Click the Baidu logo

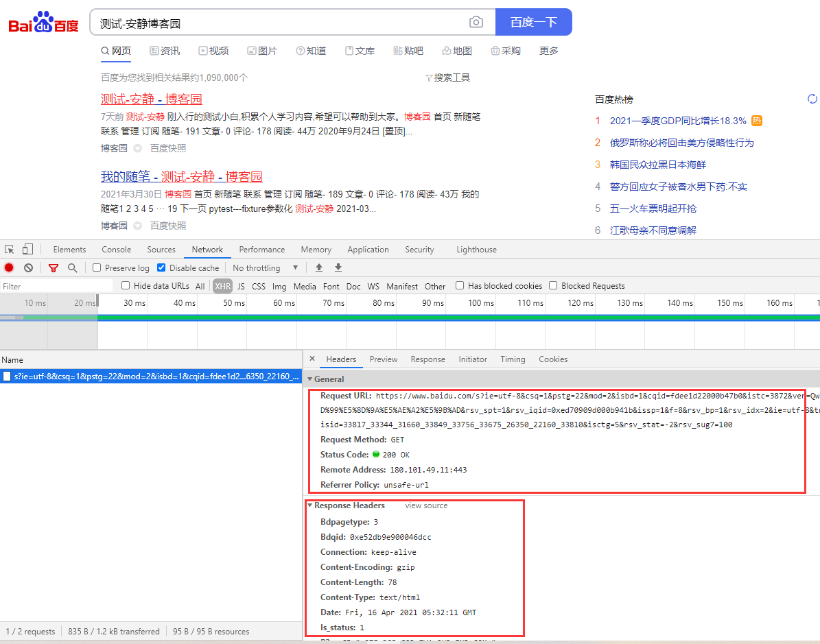point(43,23)
